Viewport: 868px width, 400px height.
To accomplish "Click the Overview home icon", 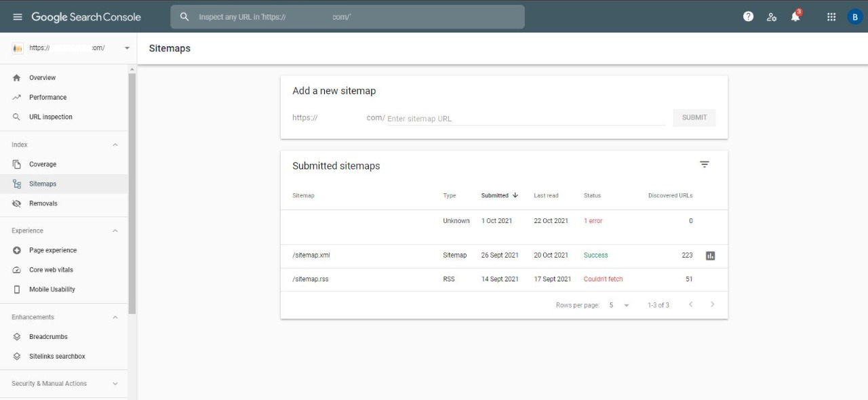I will [17, 78].
